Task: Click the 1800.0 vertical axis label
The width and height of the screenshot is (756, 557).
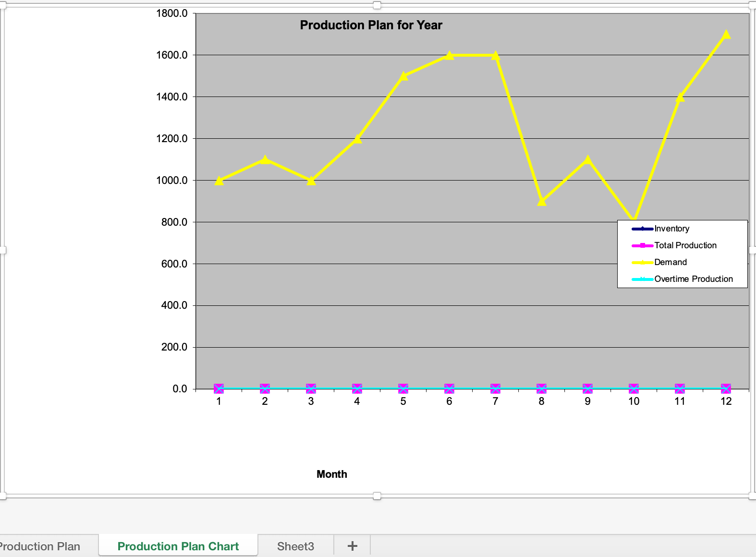Action: (171, 13)
